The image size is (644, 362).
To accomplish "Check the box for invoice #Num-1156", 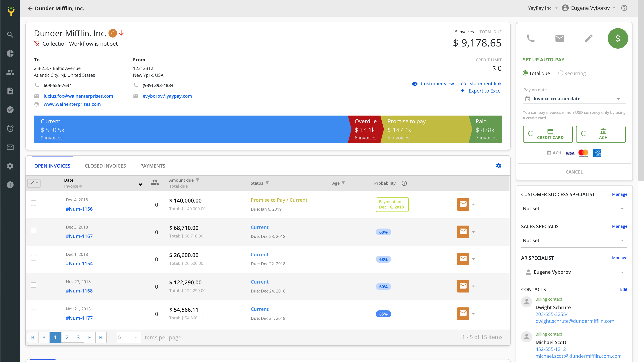I will click(x=34, y=203).
